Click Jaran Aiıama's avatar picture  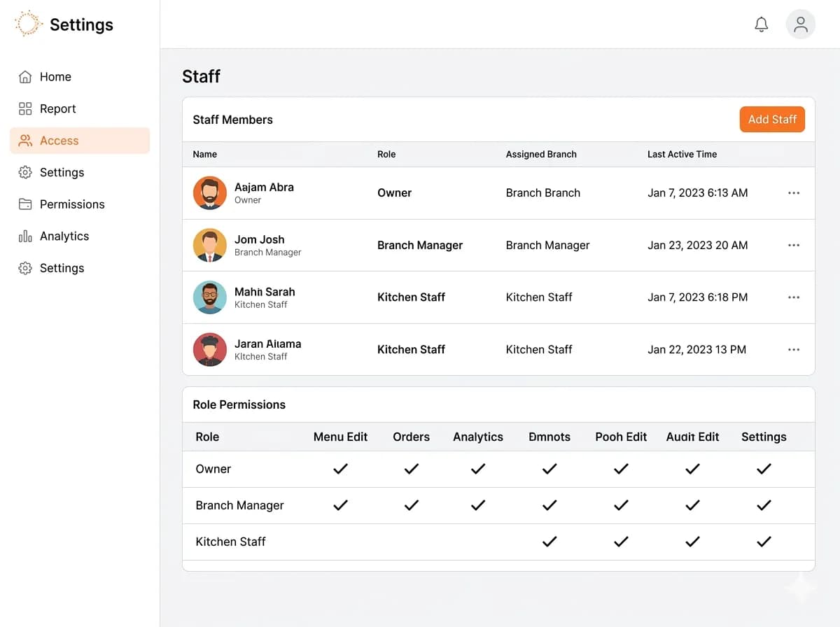[210, 349]
